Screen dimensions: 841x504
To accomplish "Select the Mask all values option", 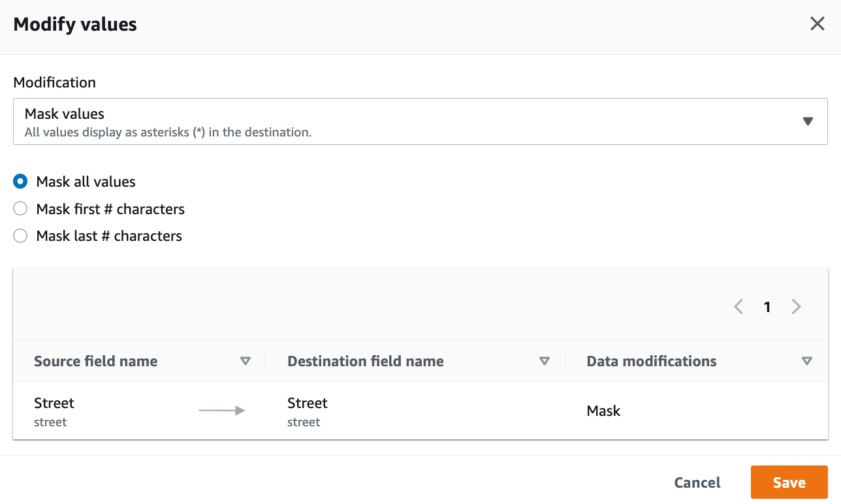I will (21, 181).
